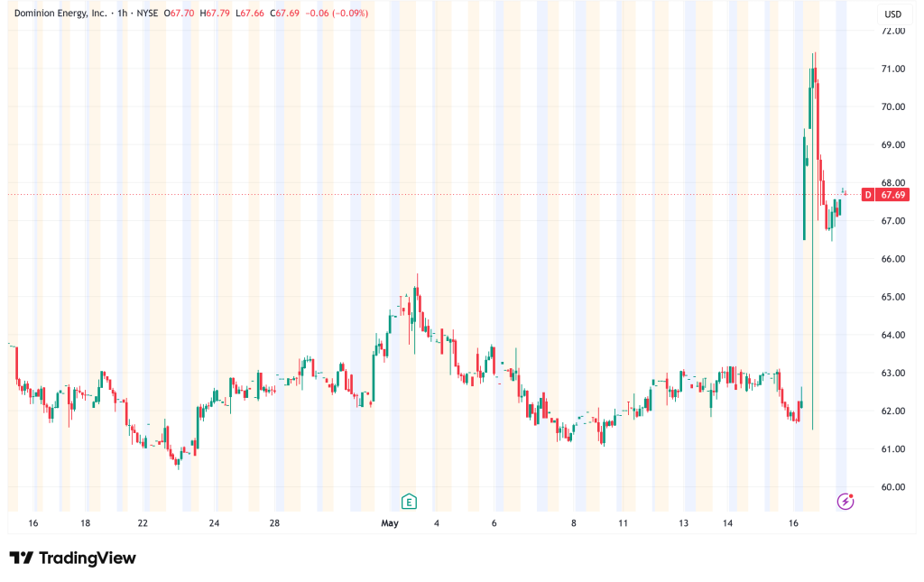Click the 69.00 price axis label
Image resolution: width=924 pixels, height=582 pixels.
pyautogui.click(x=892, y=145)
